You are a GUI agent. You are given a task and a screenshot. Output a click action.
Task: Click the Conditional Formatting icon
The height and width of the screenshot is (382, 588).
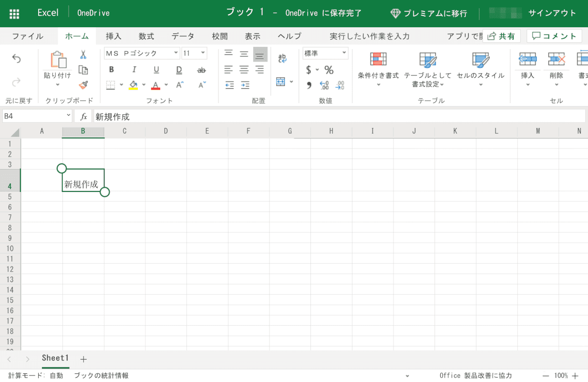pyautogui.click(x=378, y=59)
